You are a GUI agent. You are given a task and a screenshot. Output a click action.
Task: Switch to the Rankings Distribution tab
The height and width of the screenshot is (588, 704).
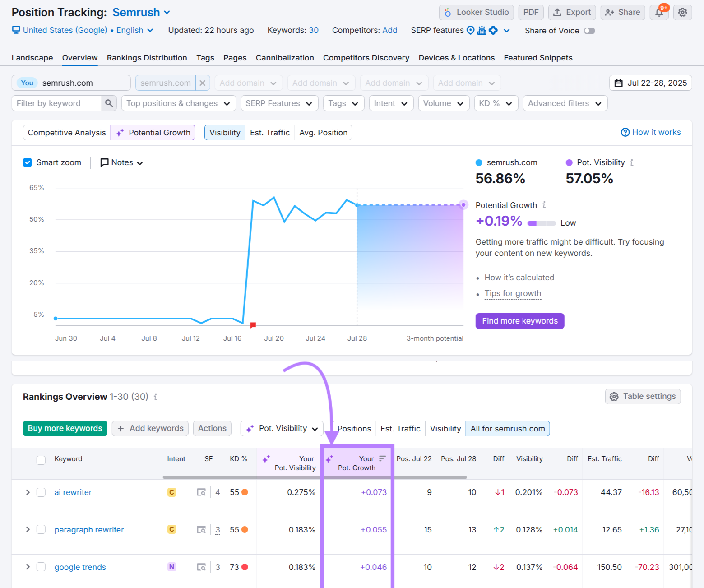[147, 58]
